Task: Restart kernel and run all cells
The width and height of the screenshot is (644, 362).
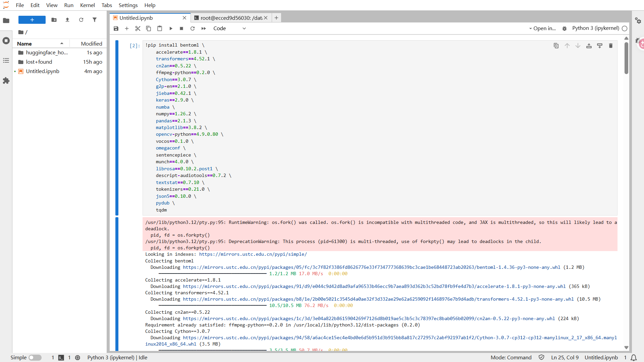Action: click(x=204, y=28)
